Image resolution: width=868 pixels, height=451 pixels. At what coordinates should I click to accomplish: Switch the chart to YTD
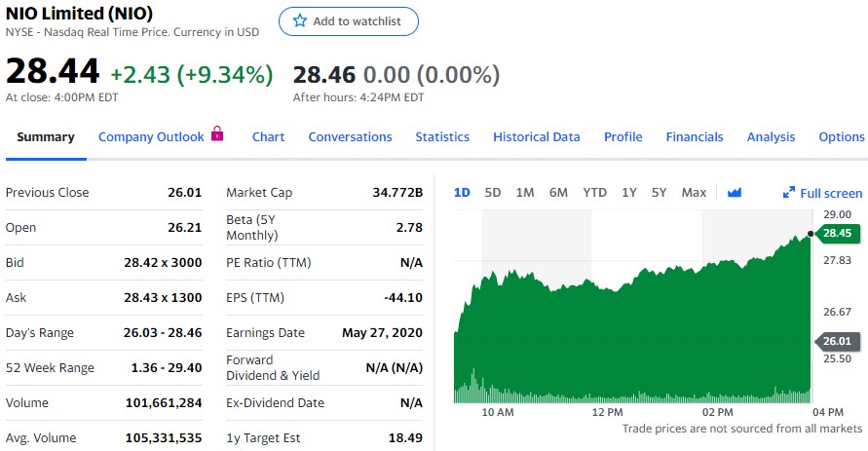click(x=594, y=193)
